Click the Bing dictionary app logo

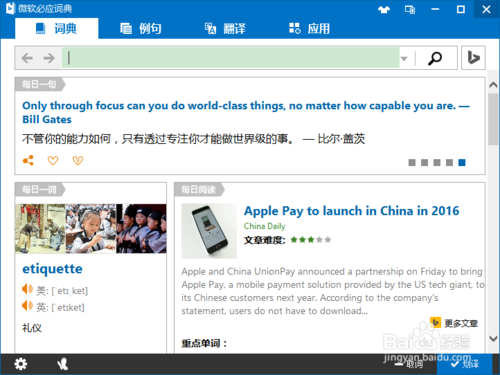click(10, 8)
